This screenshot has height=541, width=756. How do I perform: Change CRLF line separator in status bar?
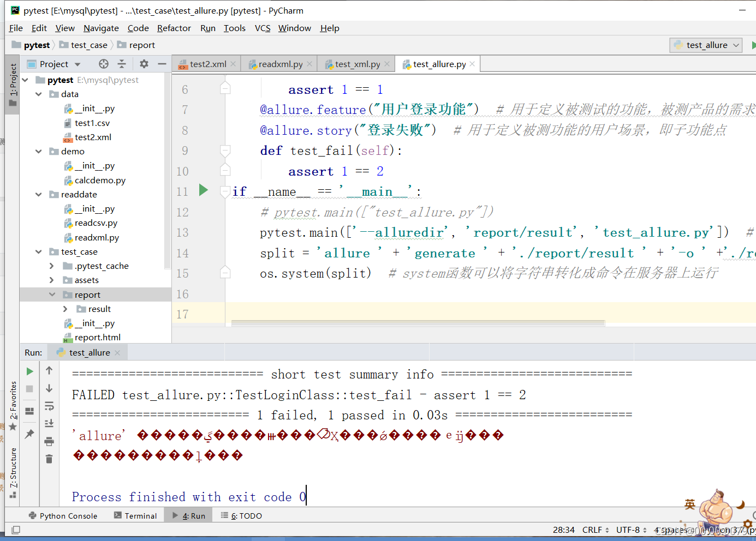596,530
